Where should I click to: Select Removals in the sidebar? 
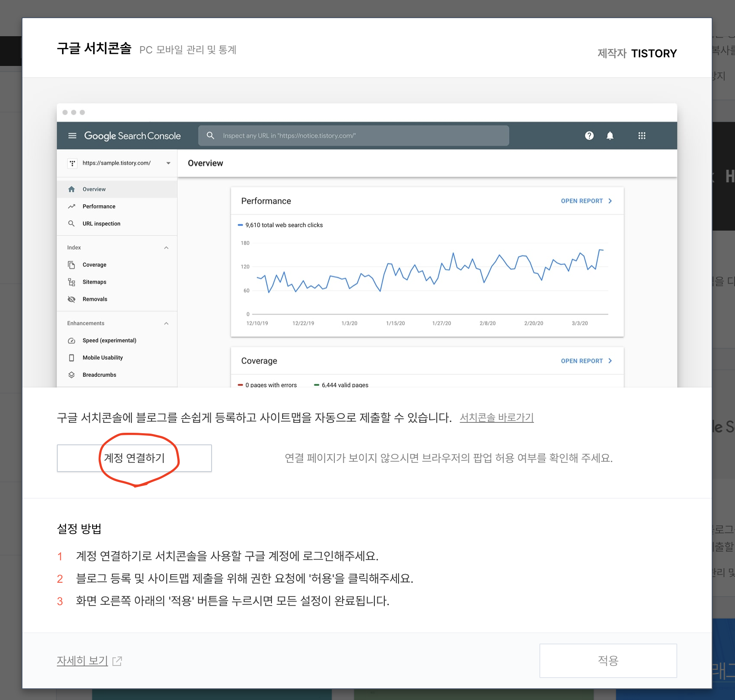pos(117,299)
